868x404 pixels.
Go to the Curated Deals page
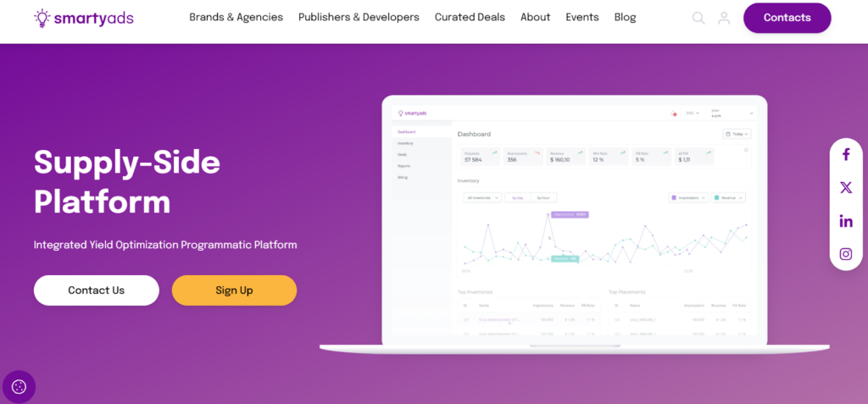pos(470,17)
